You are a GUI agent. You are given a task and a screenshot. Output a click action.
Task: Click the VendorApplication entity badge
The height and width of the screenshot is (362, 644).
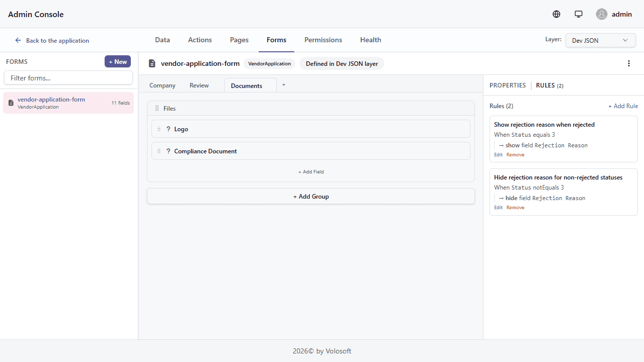(x=269, y=63)
